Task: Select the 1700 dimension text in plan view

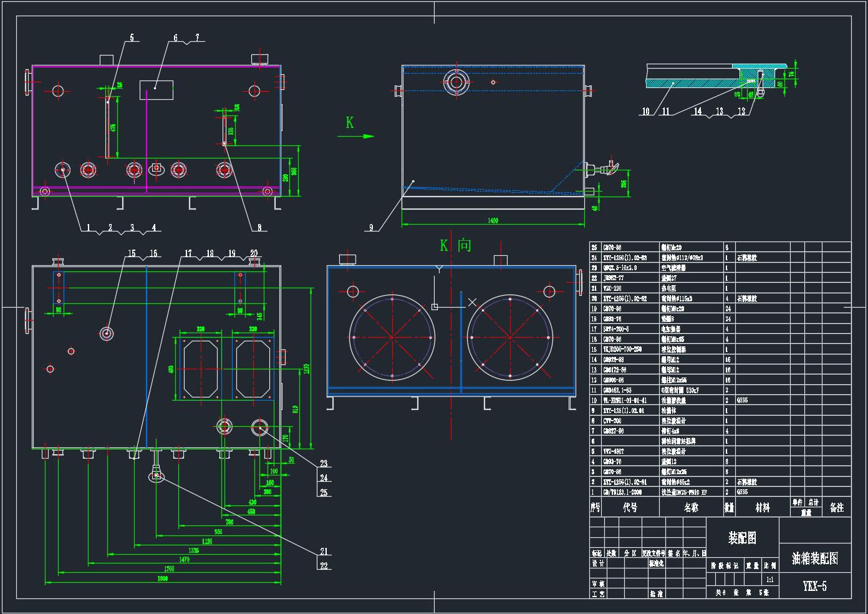Action: [x=168, y=568]
